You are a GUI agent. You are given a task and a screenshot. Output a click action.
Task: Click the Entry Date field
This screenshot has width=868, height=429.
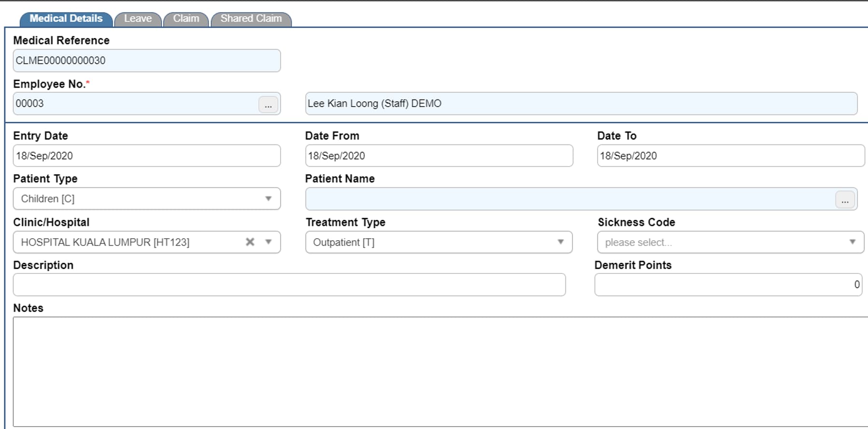(147, 156)
